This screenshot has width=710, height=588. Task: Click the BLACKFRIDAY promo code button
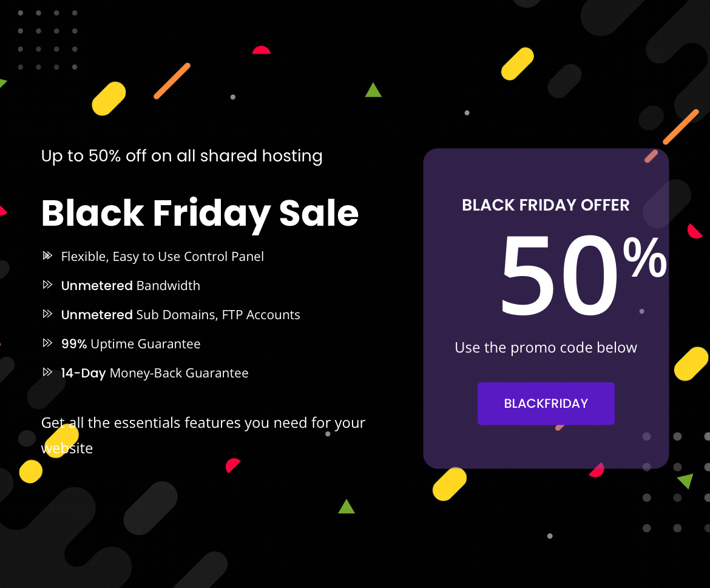546,404
